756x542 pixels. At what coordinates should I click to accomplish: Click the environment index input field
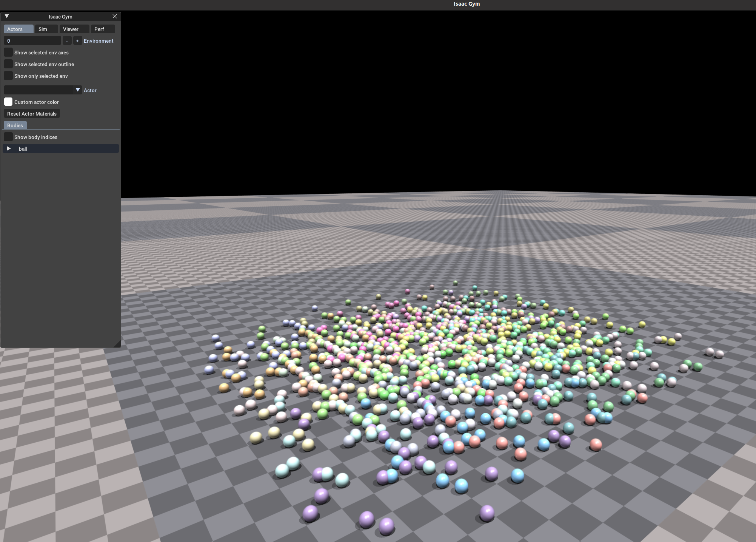32,41
